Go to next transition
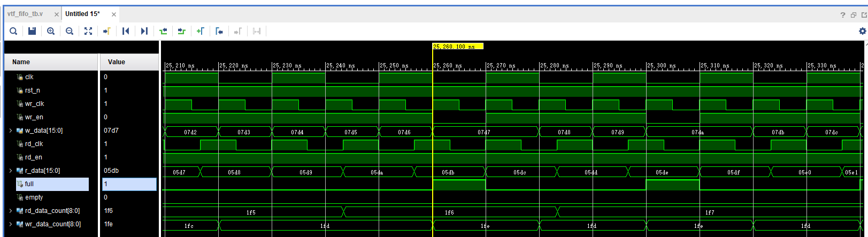 182,31
